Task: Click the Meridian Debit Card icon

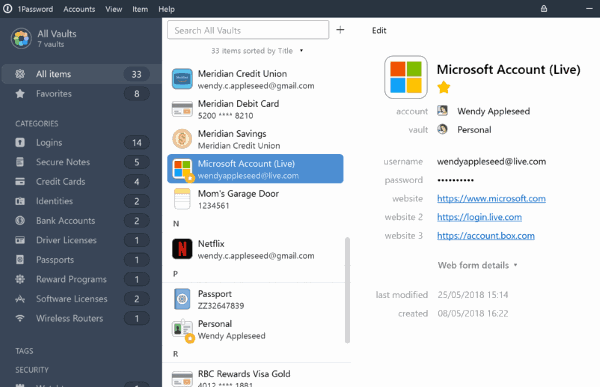Action: point(182,109)
